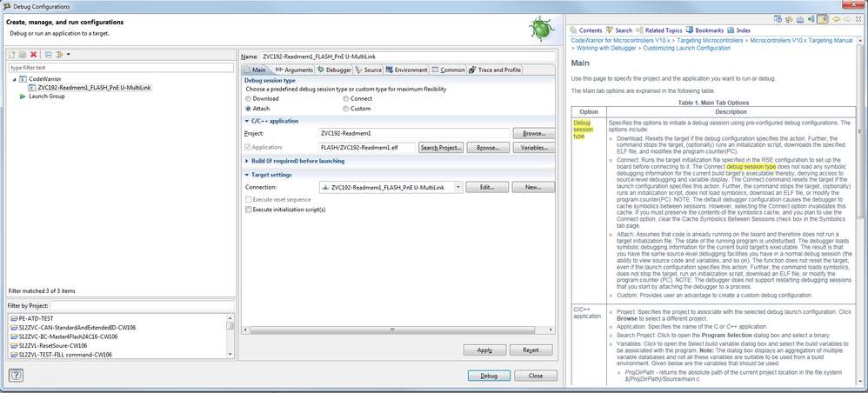Select the Custom session type

[346, 109]
